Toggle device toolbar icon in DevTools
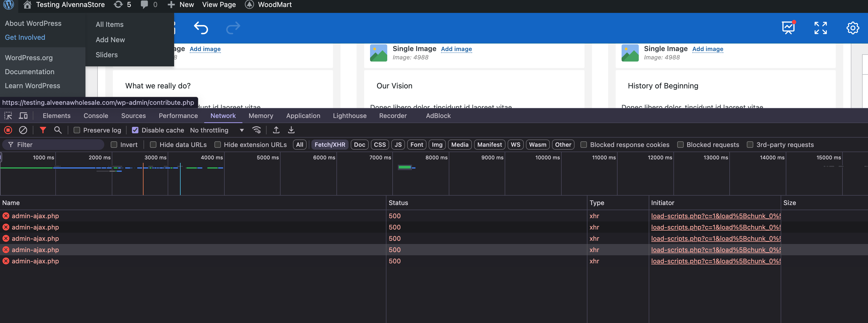Screen dimensions: 868x323 [23, 116]
